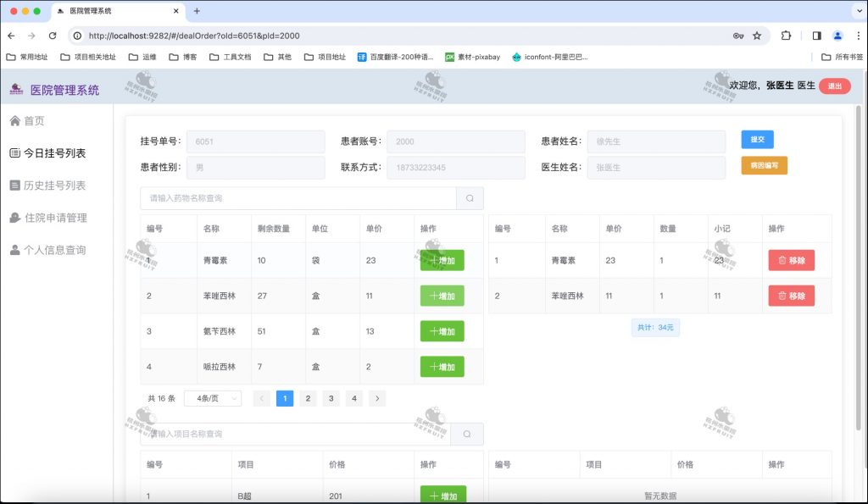
Task: Open 今日挂号列表 via its list icon
Action: [15, 153]
